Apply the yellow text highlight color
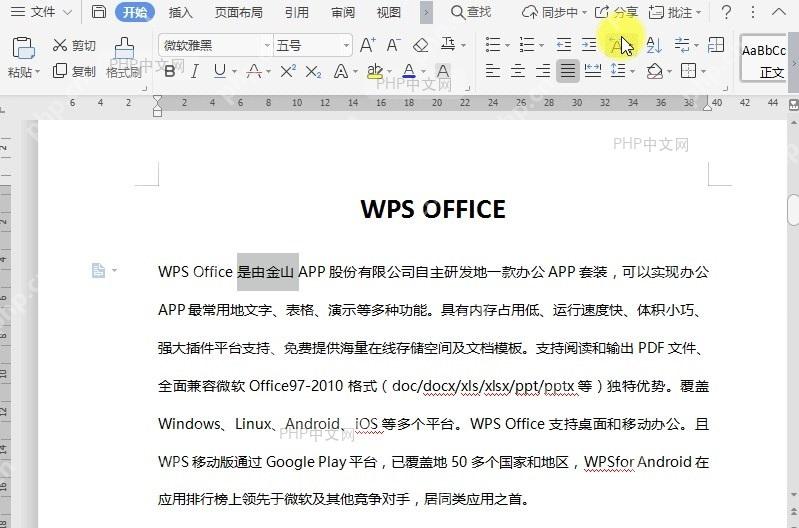The width and height of the screenshot is (799, 528). (x=375, y=71)
